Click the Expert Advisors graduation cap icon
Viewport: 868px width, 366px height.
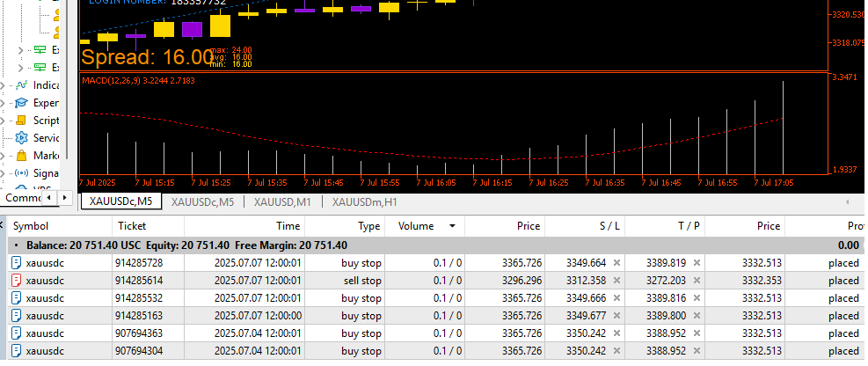click(x=22, y=103)
